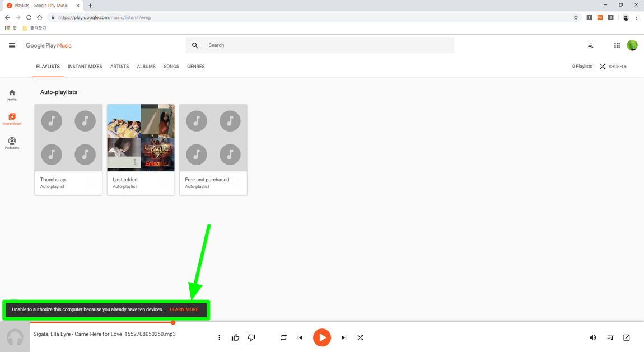644x352 pixels.
Task: Open Music library in sidebar
Action: (x=12, y=119)
